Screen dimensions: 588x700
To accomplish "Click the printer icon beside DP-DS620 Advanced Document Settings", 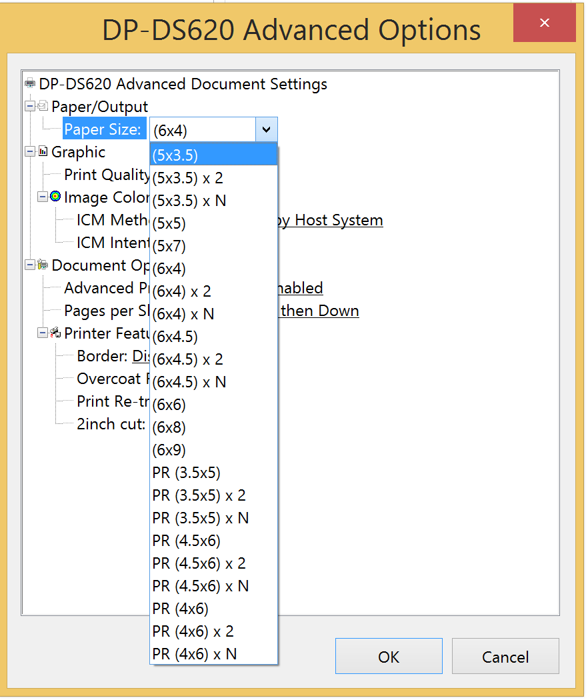I will click(30, 83).
